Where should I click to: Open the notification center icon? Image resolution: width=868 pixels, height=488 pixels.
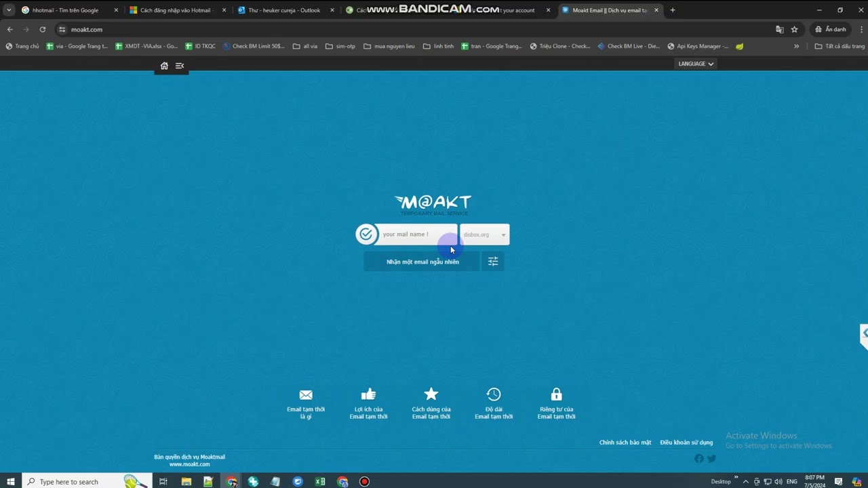(838, 482)
